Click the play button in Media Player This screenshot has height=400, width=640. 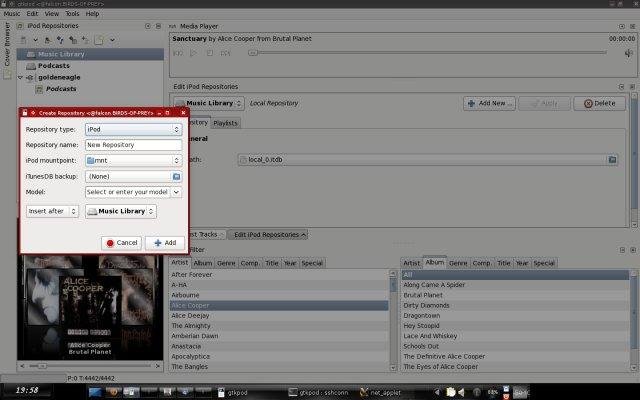pyautogui.click(x=192, y=52)
